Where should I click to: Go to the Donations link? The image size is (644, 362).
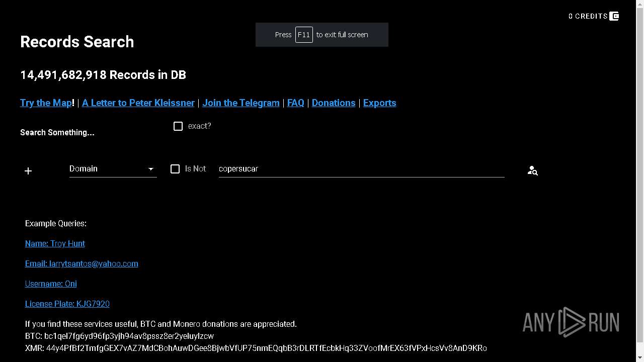(334, 103)
